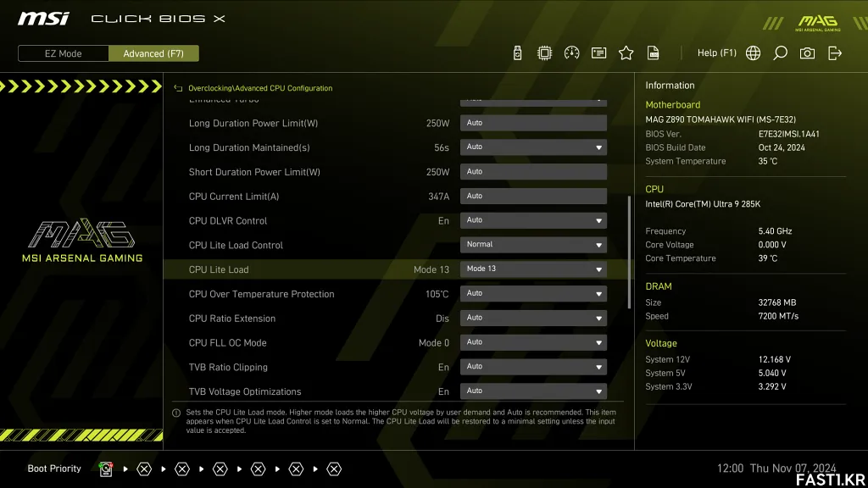Expand CPU Over Temperature Protection dropdown
This screenshot has height=488, width=868.
pyautogui.click(x=533, y=293)
